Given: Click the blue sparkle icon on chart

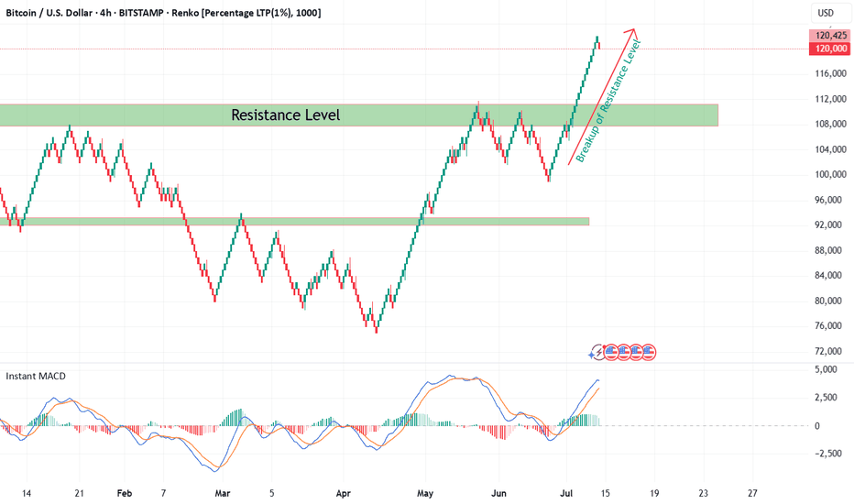Looking at the screenshot, I should point(592,356).
